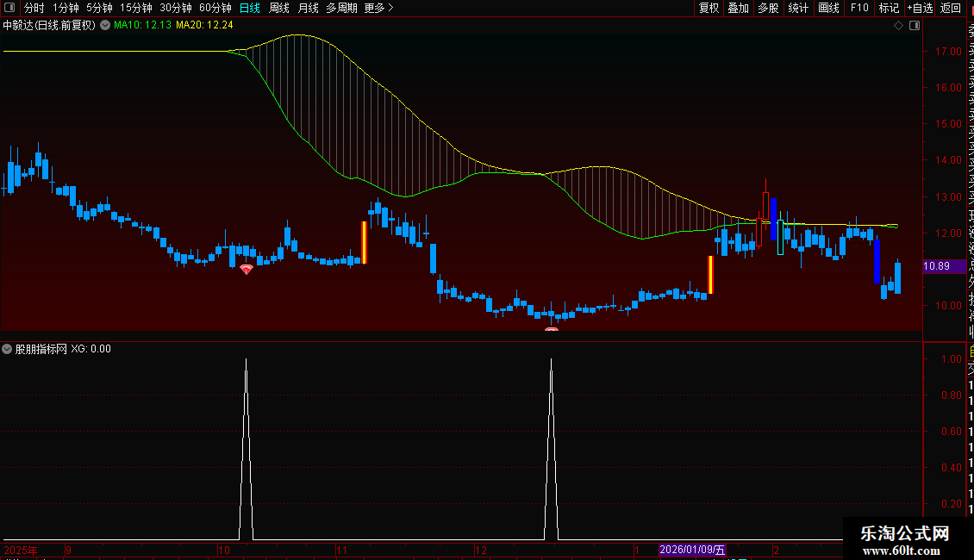Expand 股朋指标网 sub-indicator dropdown
This screenshot has height=560, width=974.
coord(7,349)
